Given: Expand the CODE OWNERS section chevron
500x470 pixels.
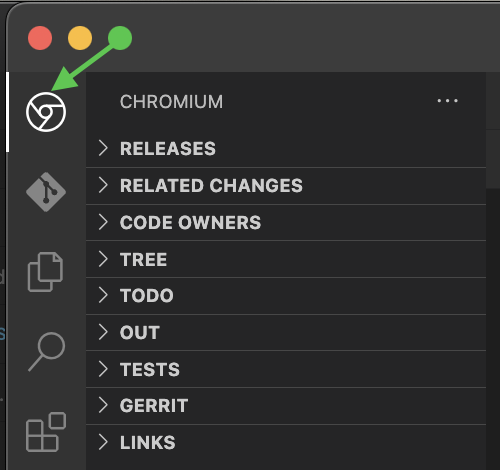Looking at the screenshot, I should [103, 222].
